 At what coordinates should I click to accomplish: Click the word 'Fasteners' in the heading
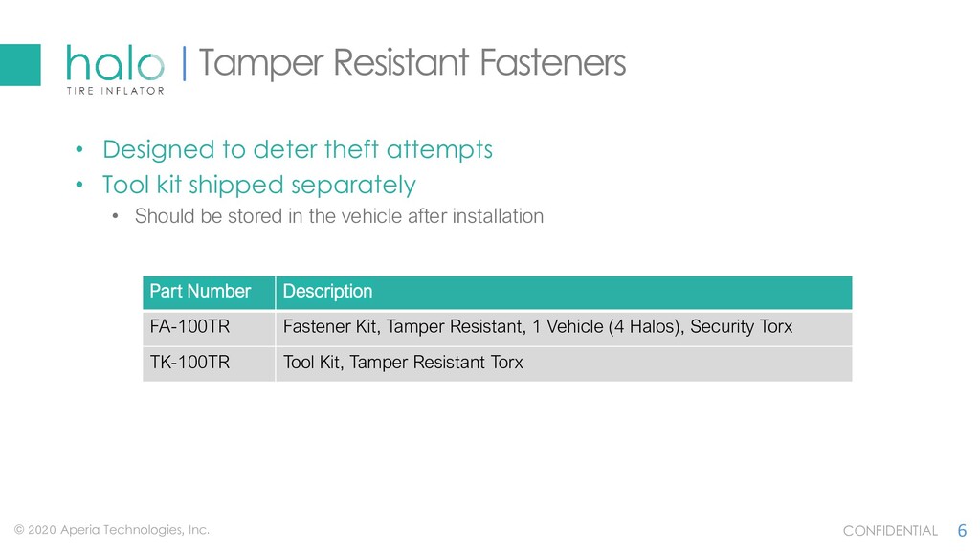552,63
